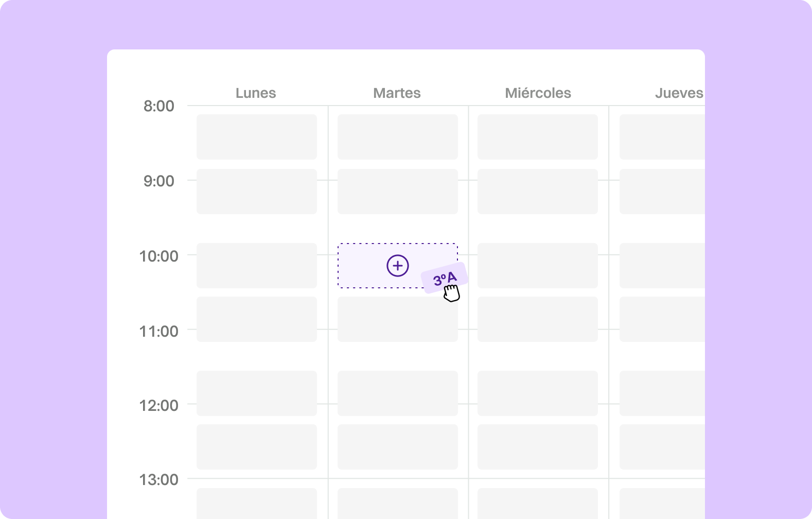Click the Lunes column header

[256, 93]
